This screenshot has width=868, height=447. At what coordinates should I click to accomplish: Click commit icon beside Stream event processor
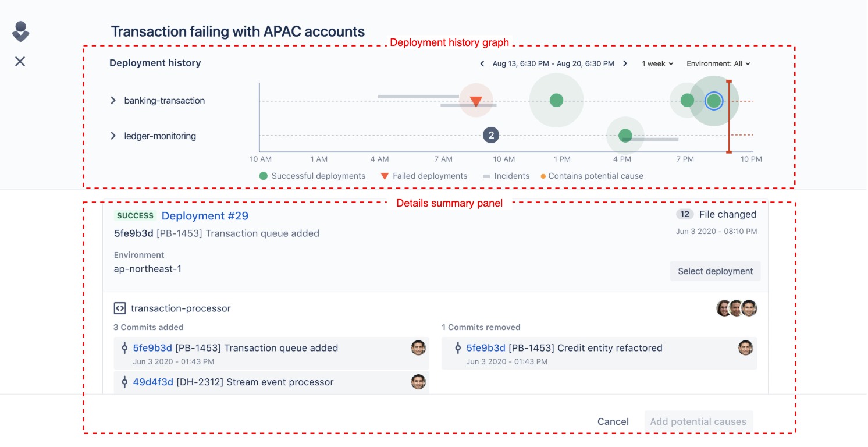pos(124,382)
